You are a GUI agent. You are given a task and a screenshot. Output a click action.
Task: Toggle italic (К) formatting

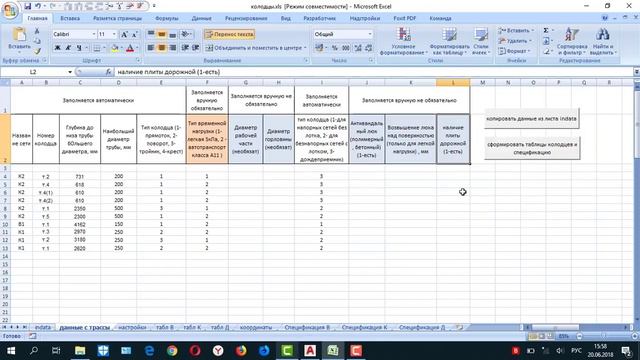coord(68,48)
